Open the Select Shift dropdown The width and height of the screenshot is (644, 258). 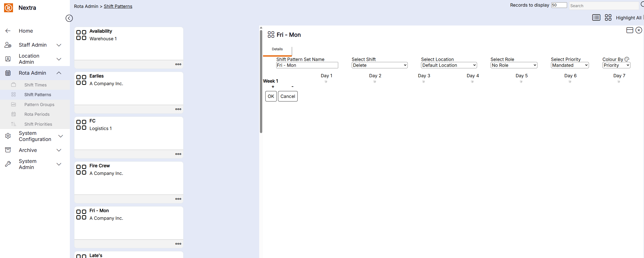[x=379, y=65]
